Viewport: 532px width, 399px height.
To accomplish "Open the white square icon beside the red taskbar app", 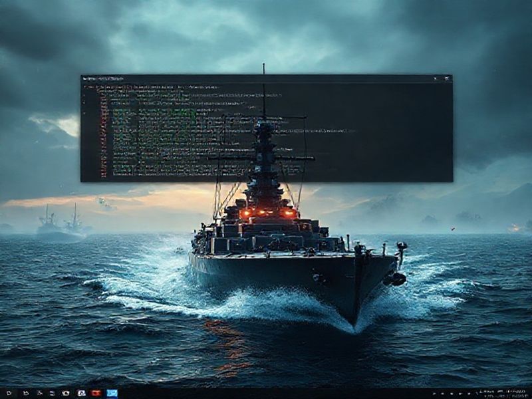I will click(x=81, y=393).
